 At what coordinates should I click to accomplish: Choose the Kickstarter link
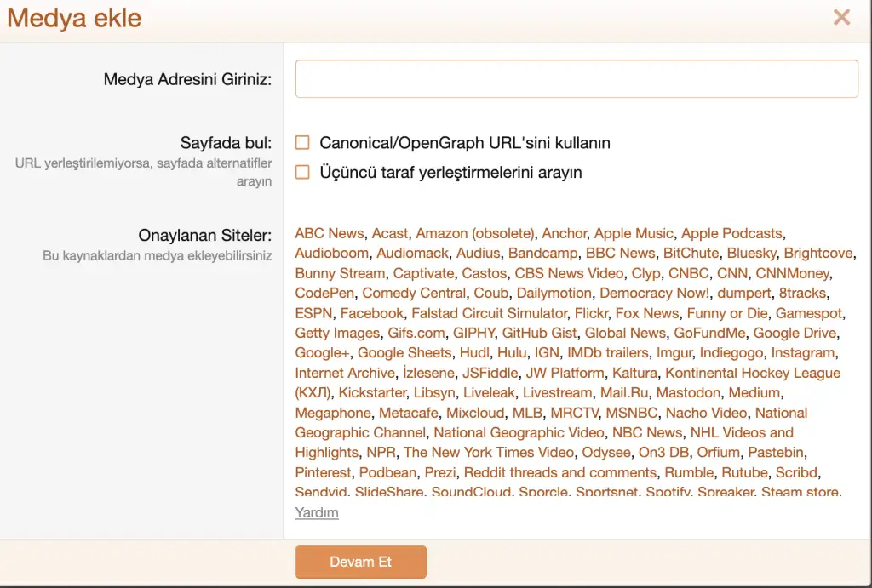coord(372,392)
